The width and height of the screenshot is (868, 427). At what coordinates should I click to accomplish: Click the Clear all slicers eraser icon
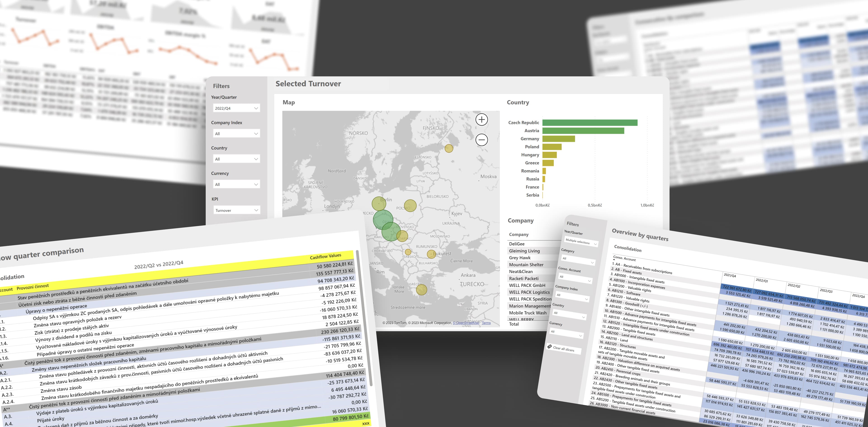[x=550, y=347]
